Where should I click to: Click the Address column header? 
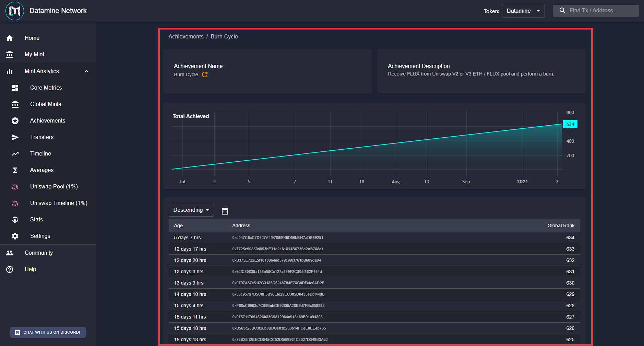pyautogui.click(x=241, y=226)
